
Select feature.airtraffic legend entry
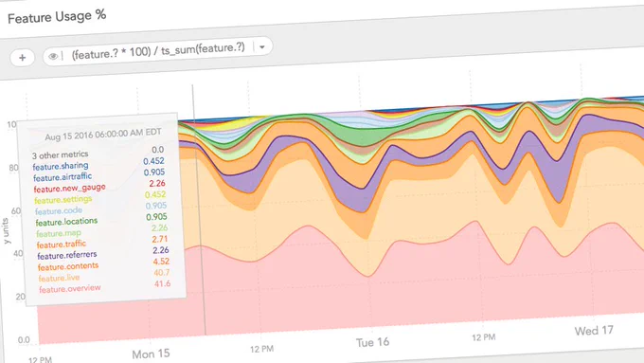[63, 177]
